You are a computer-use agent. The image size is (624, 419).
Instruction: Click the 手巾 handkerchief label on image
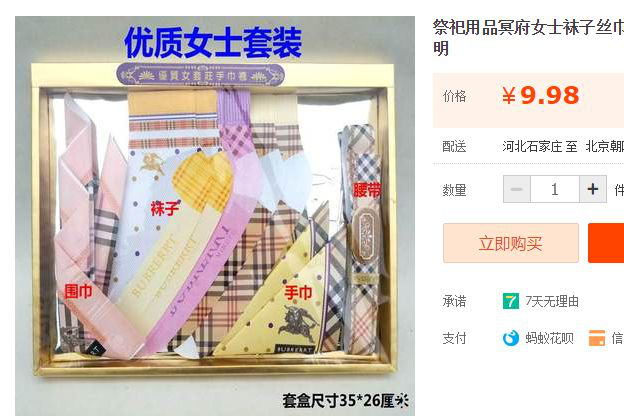coord(298,292)
